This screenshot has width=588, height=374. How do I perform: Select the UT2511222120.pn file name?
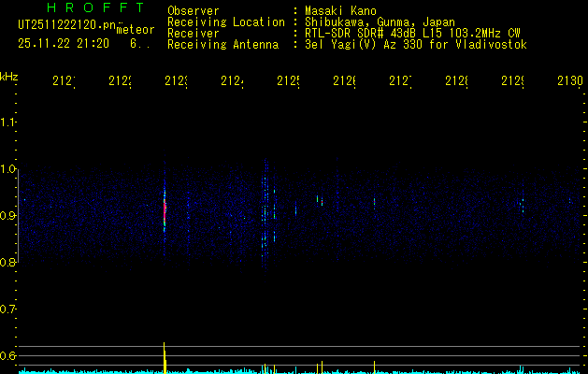point(67,24)
